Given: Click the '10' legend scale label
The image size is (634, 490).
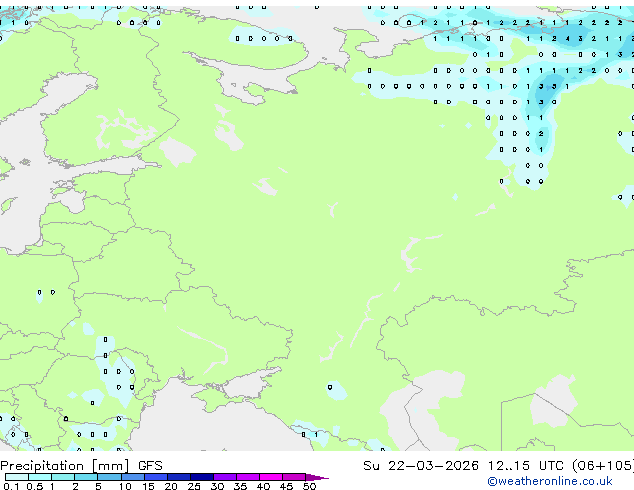Looking at the screenshot, I should click(x=125, y=486).
